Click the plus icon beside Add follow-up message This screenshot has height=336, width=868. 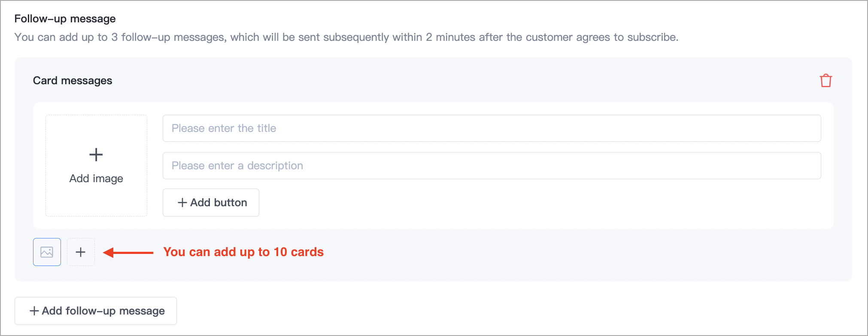click(x=34, y=311)
